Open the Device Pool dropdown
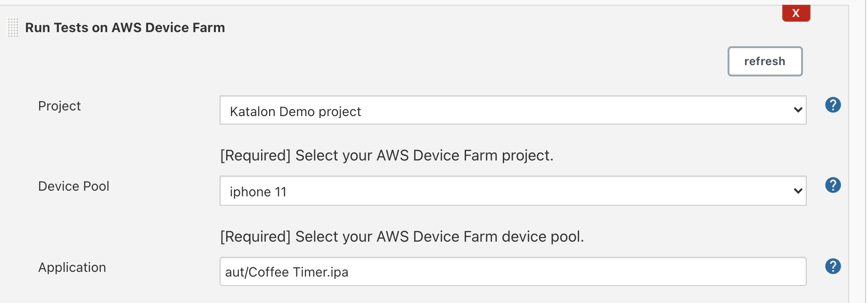This screenshot has width=868, height=303. click(x=512, y=191)
